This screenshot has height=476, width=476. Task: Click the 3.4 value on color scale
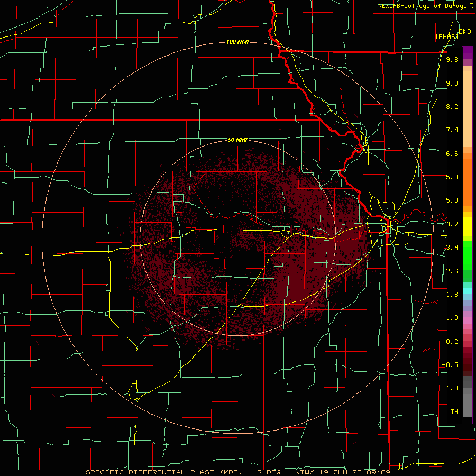(x=452, y=248)
